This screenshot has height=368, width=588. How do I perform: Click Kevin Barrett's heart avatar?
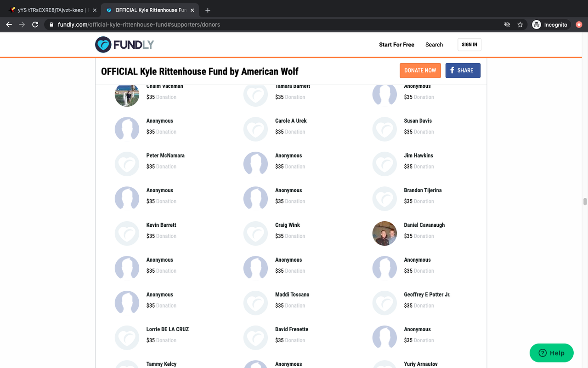click(x=127, y=233)
